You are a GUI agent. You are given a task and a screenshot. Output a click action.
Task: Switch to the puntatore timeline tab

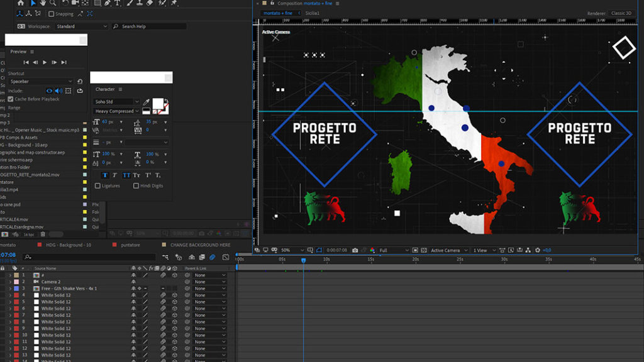pos(131,245)
